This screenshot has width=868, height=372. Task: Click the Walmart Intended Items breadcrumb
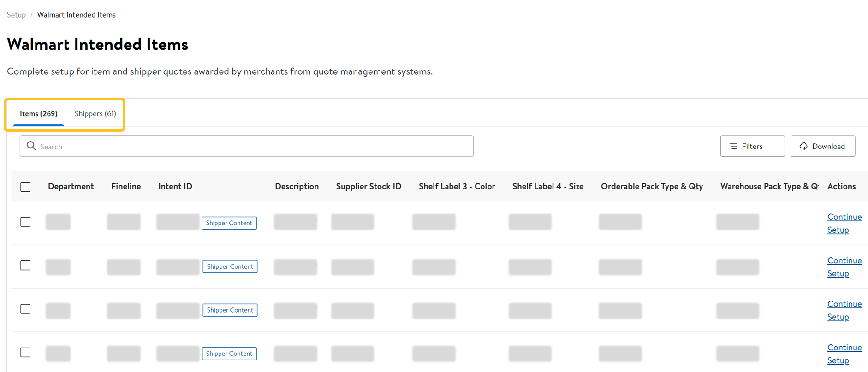[76, 15]
